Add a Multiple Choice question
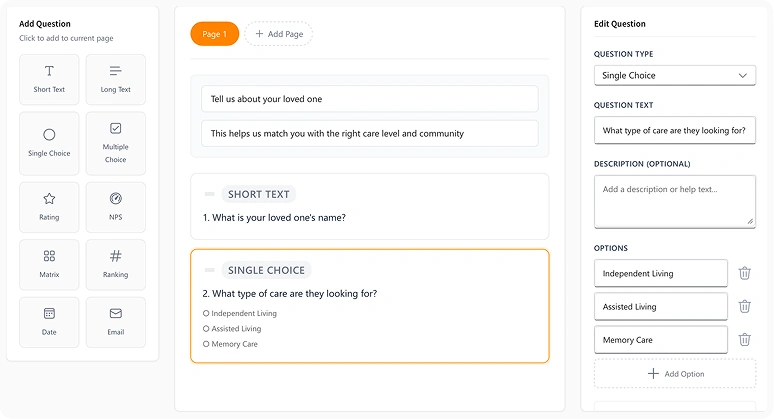This screenshot has width=774, height=419. [116, 143]
